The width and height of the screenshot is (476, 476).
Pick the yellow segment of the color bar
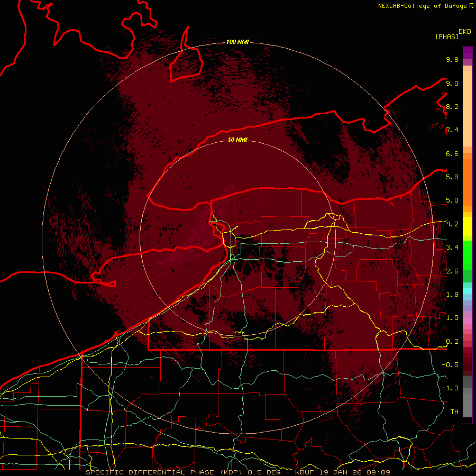(467, 226)
